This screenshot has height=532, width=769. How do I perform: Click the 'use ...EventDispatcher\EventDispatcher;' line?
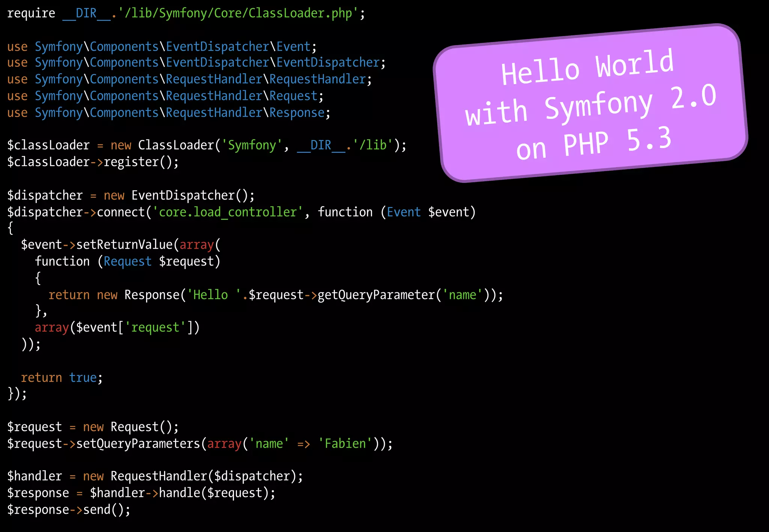tap(196, 63)
